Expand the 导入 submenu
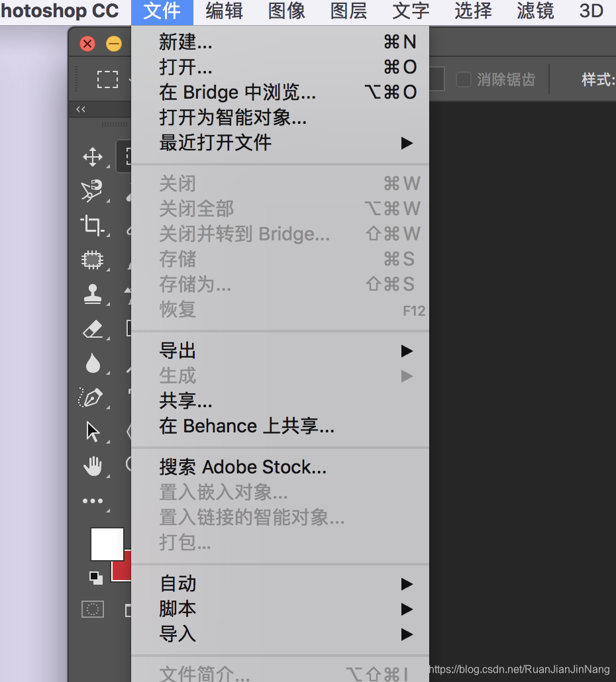Viewport: 616px width, 682px height. pyautogui.click(x=280, y=634)
